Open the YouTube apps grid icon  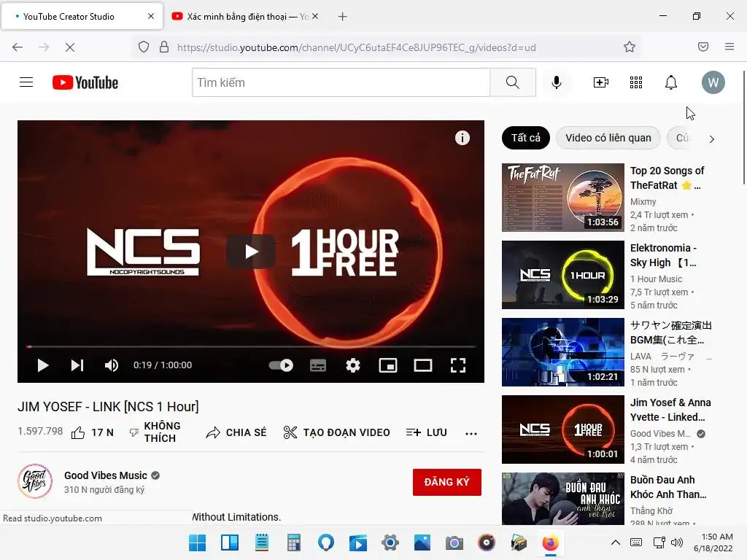point(636,82)
